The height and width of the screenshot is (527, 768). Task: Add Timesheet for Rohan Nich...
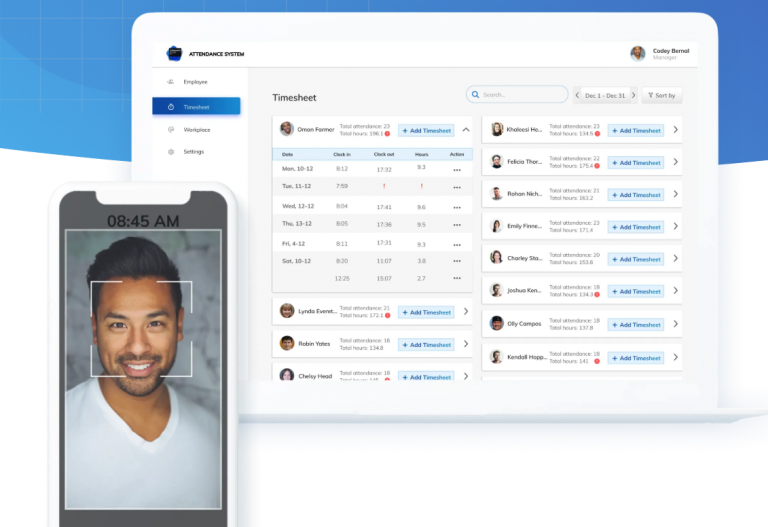pos(636,194)
